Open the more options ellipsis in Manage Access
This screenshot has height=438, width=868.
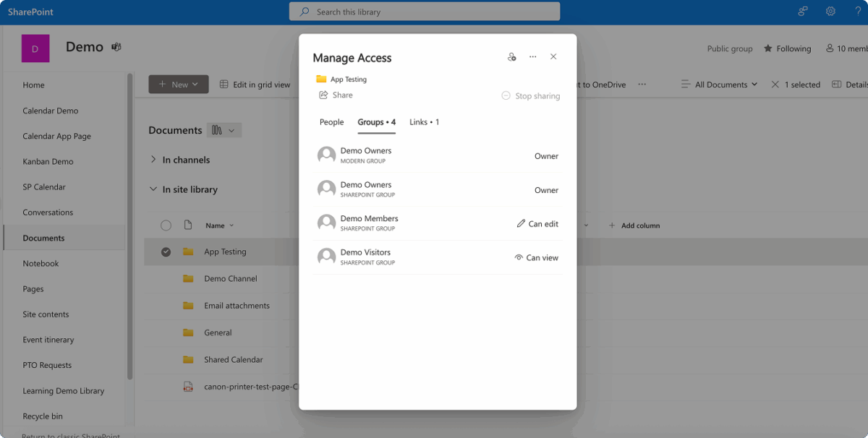pyautogui.click(x=533, y=56)
